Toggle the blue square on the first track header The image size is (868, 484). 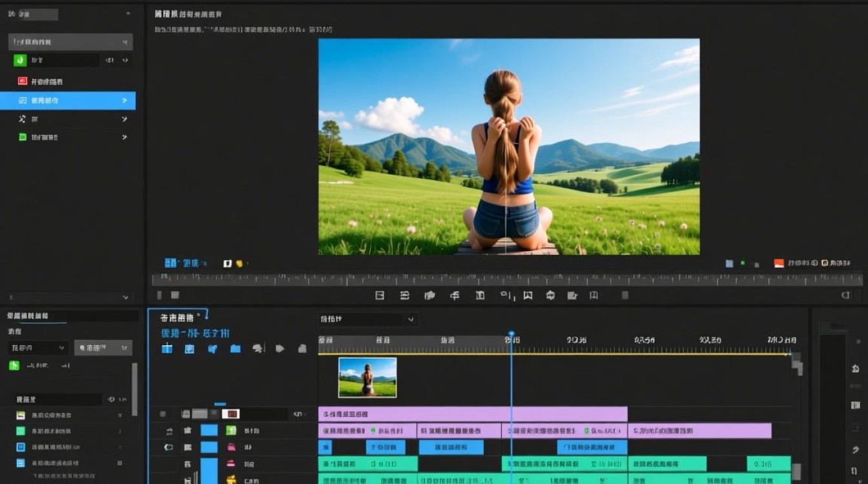[x=209, y=430]
